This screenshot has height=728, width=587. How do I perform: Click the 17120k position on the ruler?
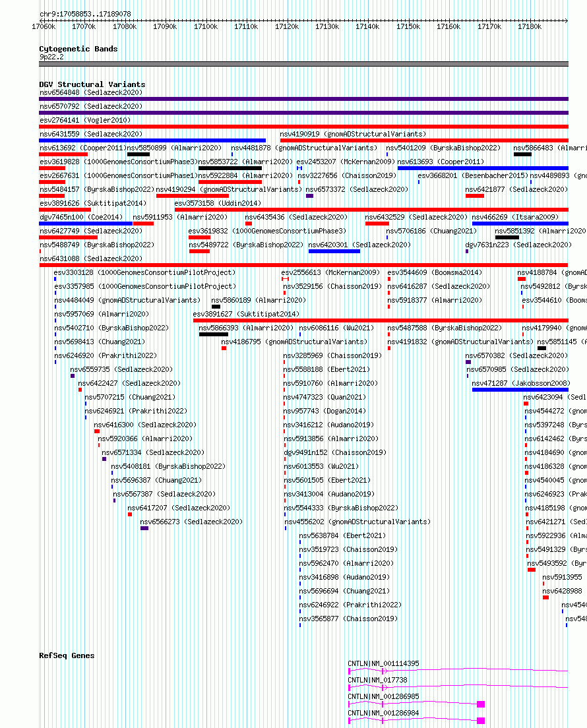pyautogui.click(x=286, y=27)
